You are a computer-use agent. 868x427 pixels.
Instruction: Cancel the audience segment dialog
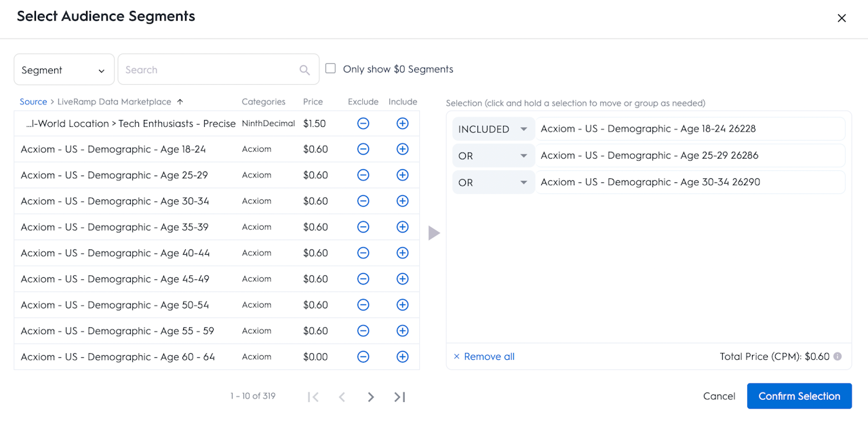click(719, 396)
